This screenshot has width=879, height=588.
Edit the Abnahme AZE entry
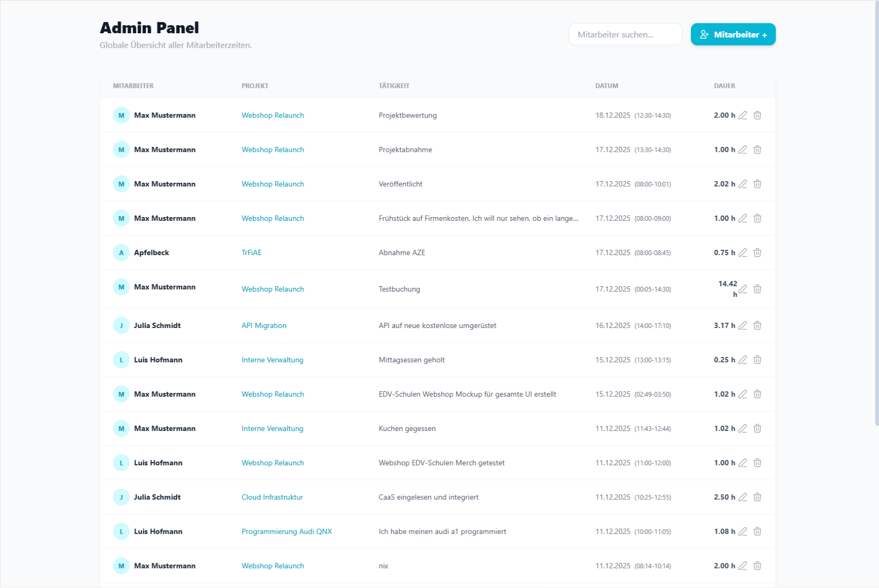click(x=742, y=252)
